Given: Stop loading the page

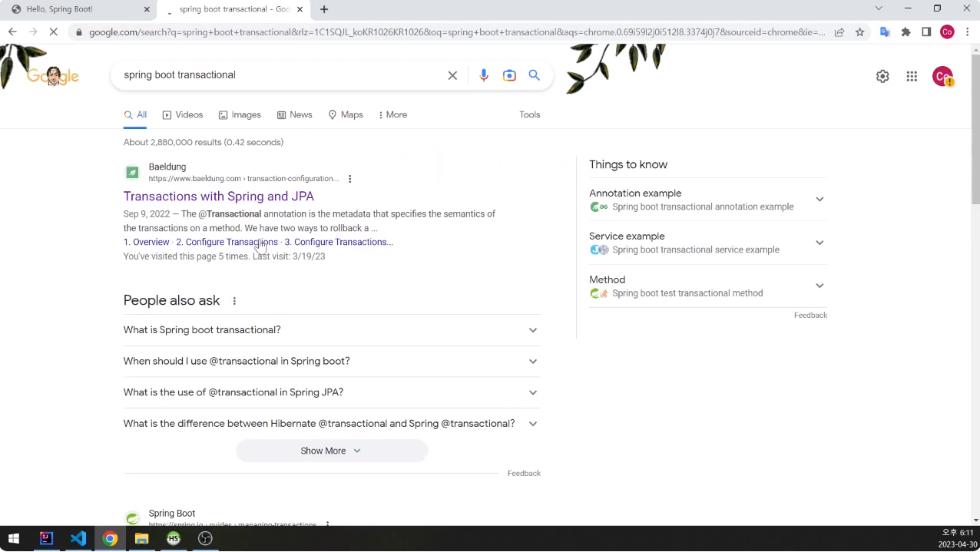Looking at the screenshot, I should [x=53, y=31].
